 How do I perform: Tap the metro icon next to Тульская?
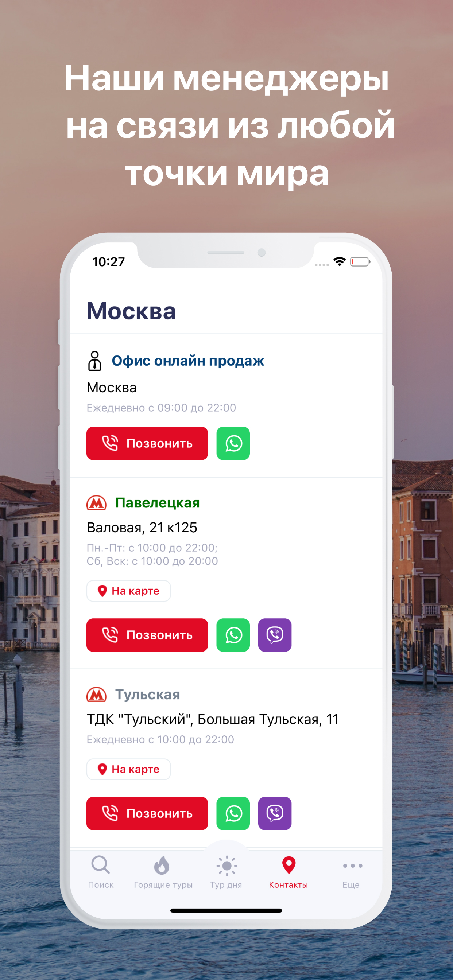96,695
